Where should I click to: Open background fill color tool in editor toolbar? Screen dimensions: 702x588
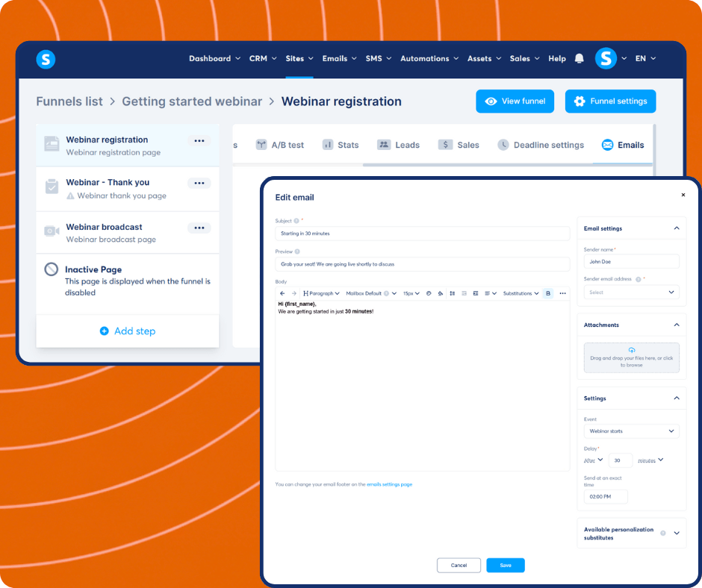441,293
